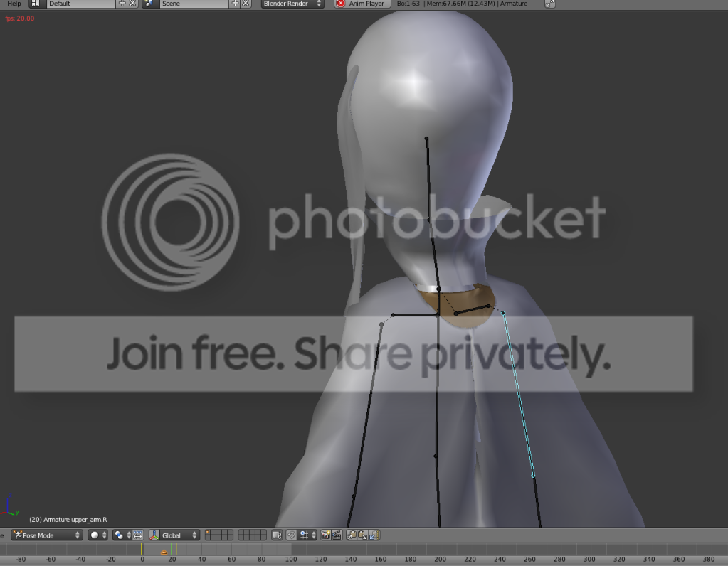Open the scene datablock browser beside Scene
This screenshot has height=566, width=728.
148,4
